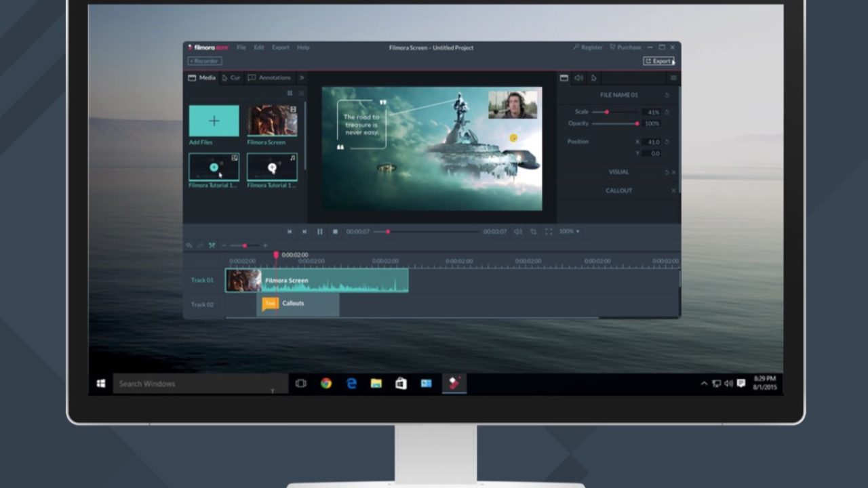
Task: Click the Position Y value field
Action: [652, 153]
